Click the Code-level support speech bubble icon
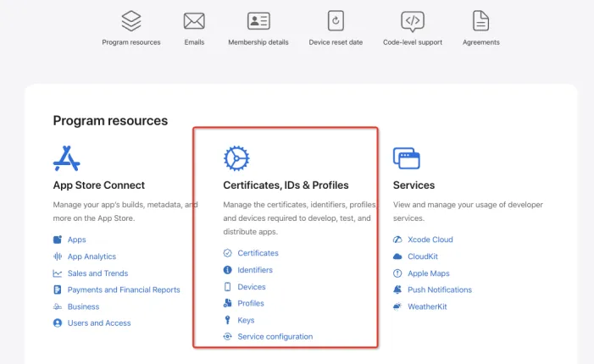The height and width of the screenshot is (364, 594). pos(412,21)
